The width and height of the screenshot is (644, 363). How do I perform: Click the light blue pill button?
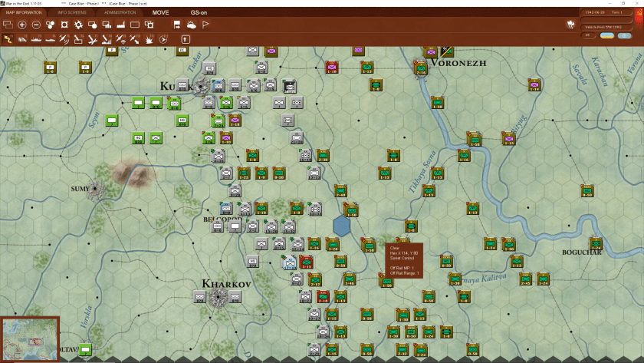point(624,36)
